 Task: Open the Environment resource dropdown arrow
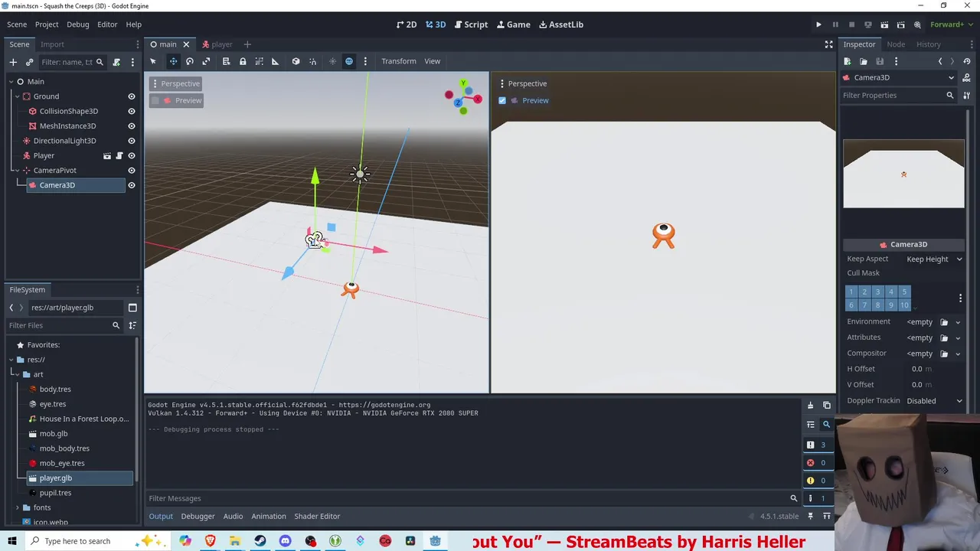point(958,322)
